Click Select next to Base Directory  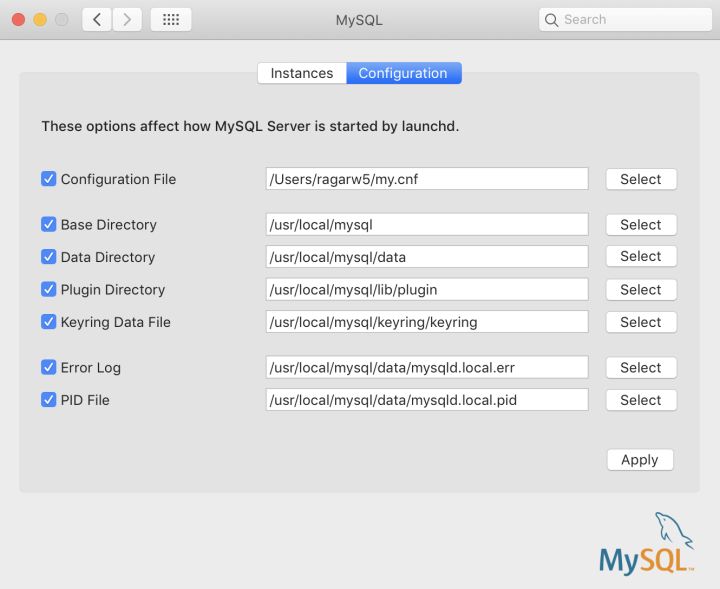(641, 224)
